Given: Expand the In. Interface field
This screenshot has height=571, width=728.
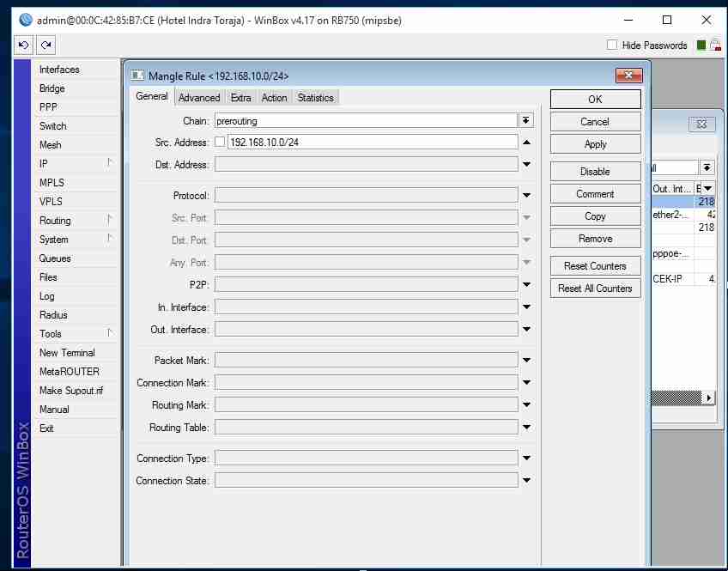Looking at the screenshot, I should coord(526,307).
